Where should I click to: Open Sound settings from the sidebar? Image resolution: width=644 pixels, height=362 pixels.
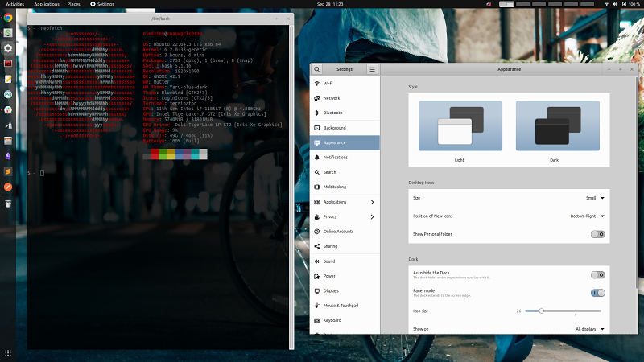(329, 261)
